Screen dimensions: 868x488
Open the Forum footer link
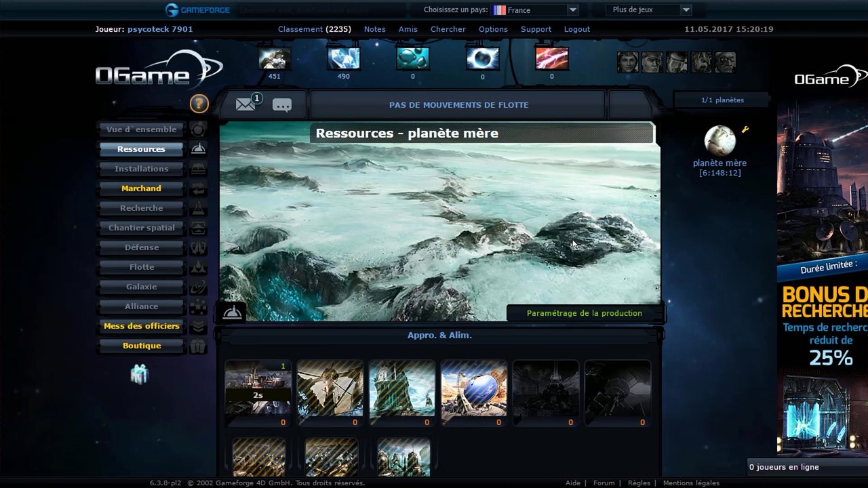click(604, 483)
